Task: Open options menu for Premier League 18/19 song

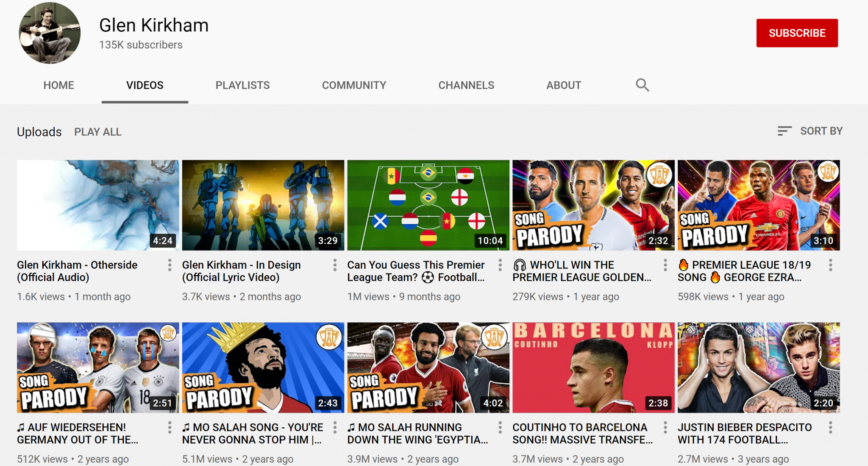Action: [831, 265]
